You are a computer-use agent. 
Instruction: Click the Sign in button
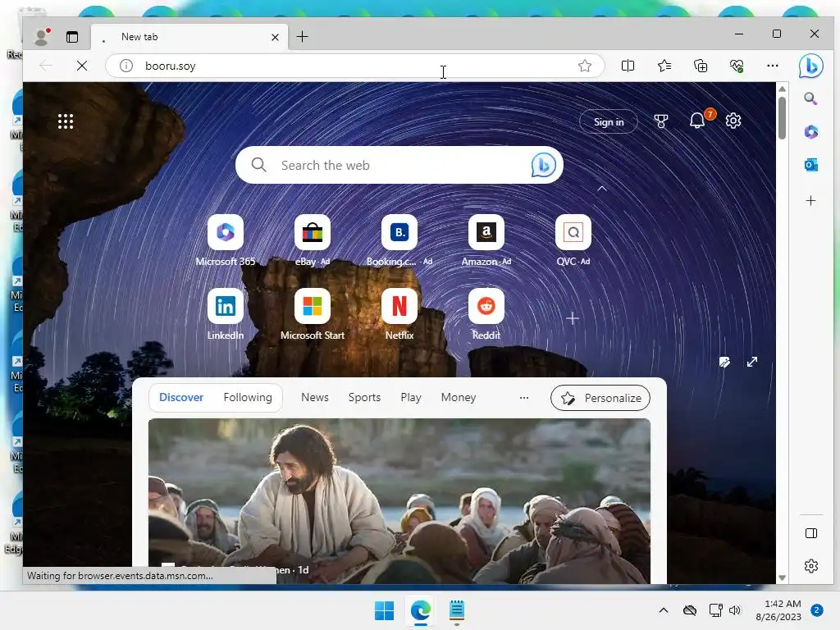point(609,122)
